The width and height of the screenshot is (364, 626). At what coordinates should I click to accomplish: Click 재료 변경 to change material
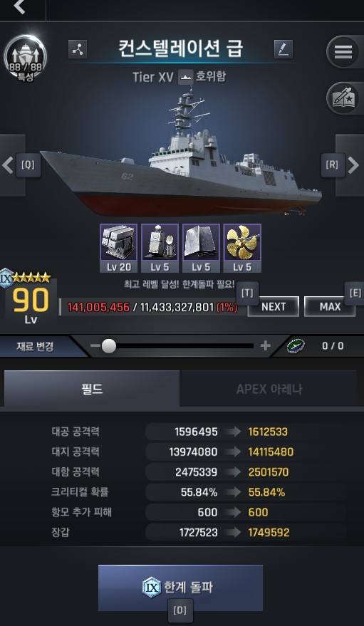point(35,346)
